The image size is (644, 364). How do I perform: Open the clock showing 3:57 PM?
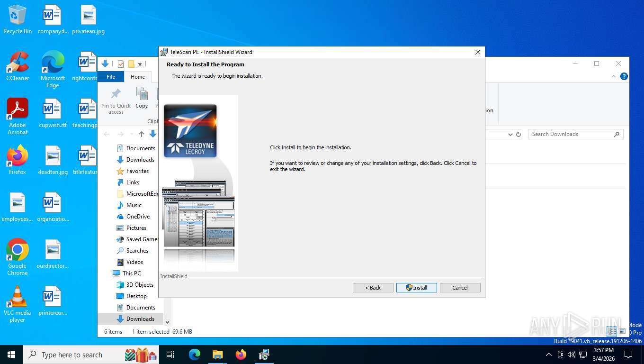tap(603, 355)
